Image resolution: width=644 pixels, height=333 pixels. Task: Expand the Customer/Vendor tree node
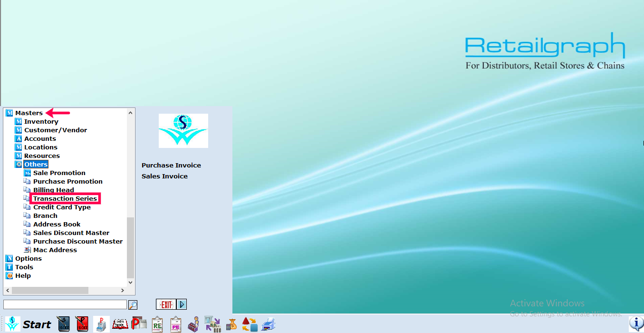[56, 130]
